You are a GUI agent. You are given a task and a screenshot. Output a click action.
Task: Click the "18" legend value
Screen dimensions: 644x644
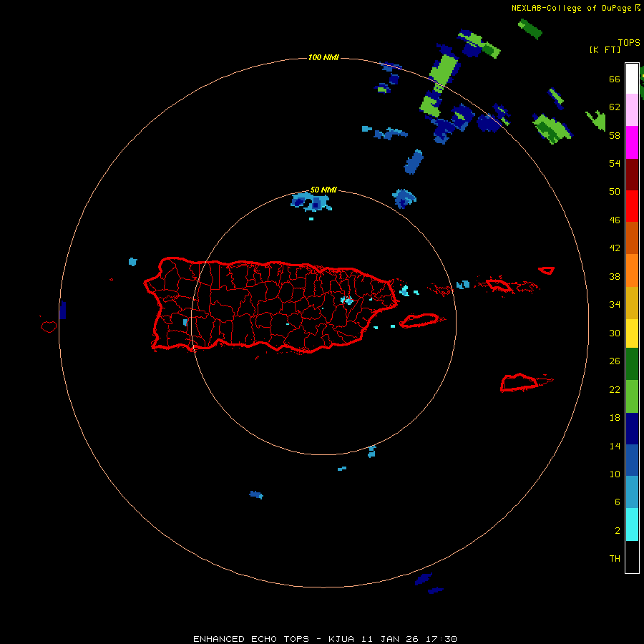click(x=615, y=418)
